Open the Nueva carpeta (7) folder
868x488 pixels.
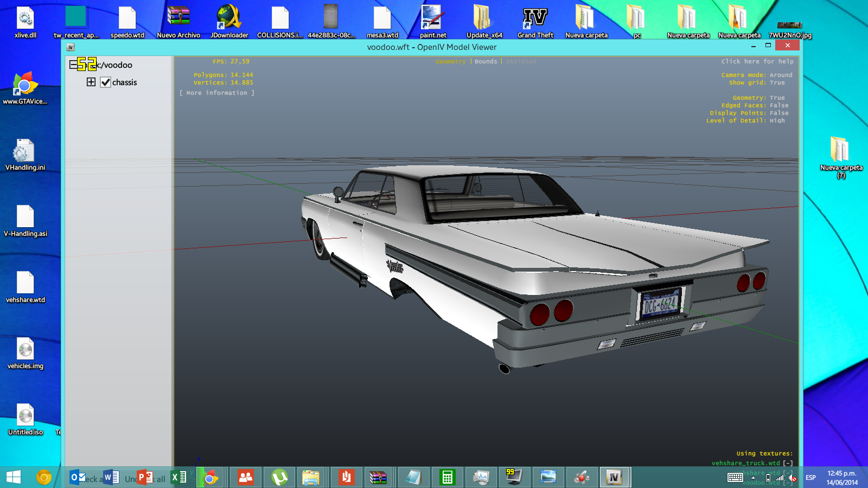pos(841,157)
